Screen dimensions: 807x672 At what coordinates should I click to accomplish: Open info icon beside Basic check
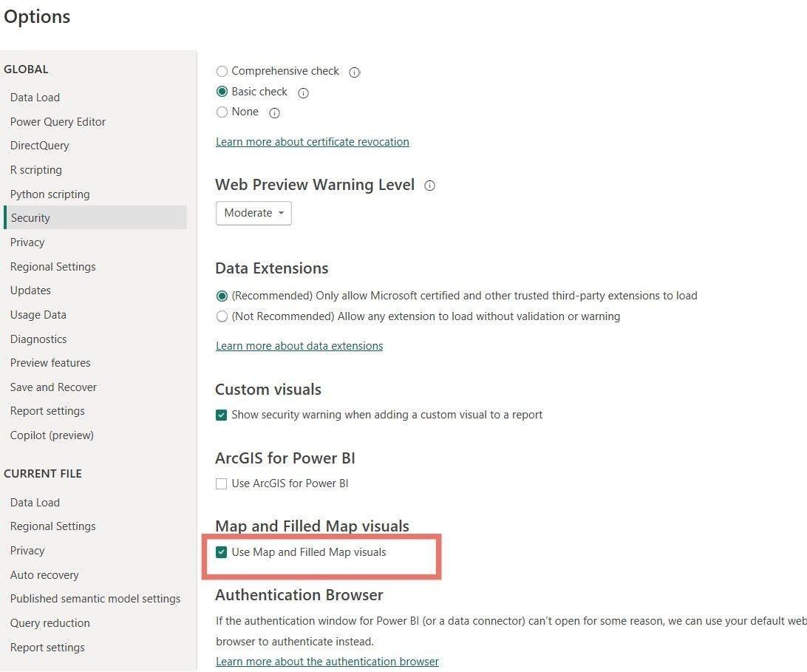tap(304, 93)
